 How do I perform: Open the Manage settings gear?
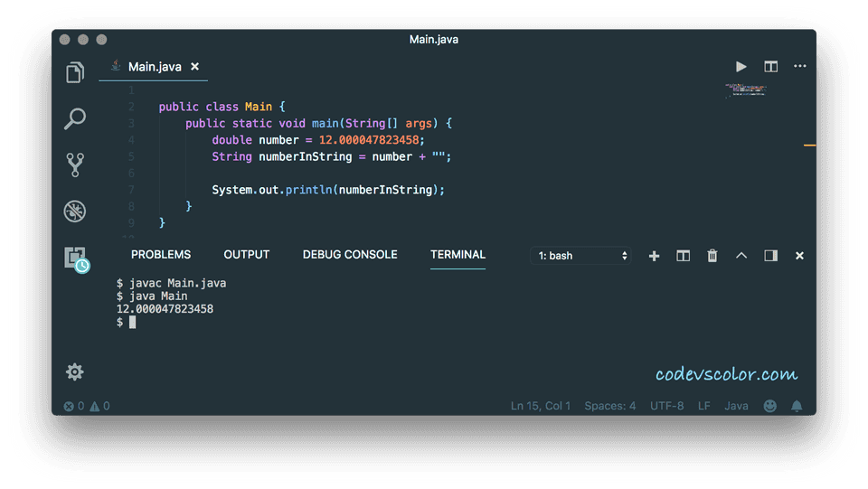(x=75, y=371)
